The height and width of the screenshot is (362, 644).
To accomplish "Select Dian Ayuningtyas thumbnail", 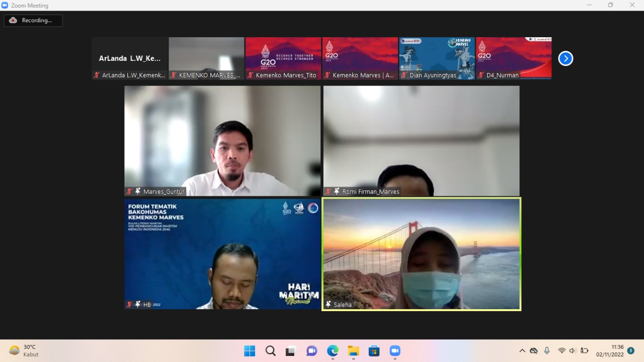I will (x=437, y=58).
